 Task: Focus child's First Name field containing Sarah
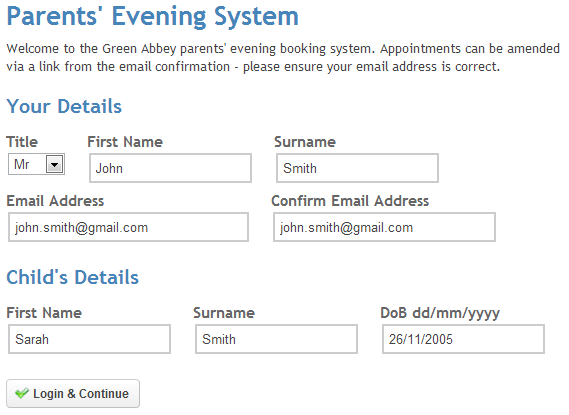pos(89,339)
